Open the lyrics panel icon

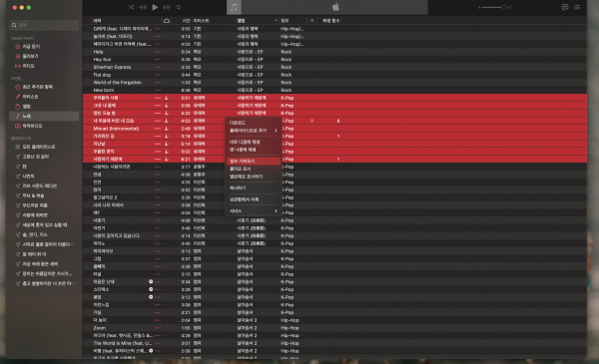[x=565, y=7]
